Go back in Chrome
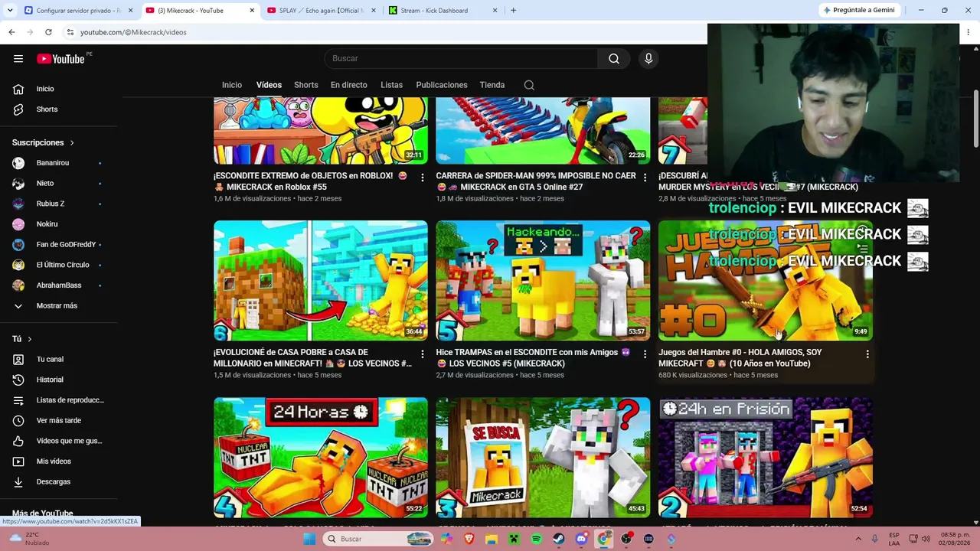980x551 pixels. (11, 32)
